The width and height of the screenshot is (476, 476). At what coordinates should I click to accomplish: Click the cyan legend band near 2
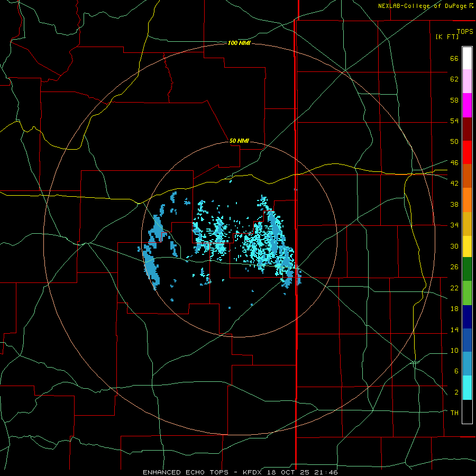467,388
